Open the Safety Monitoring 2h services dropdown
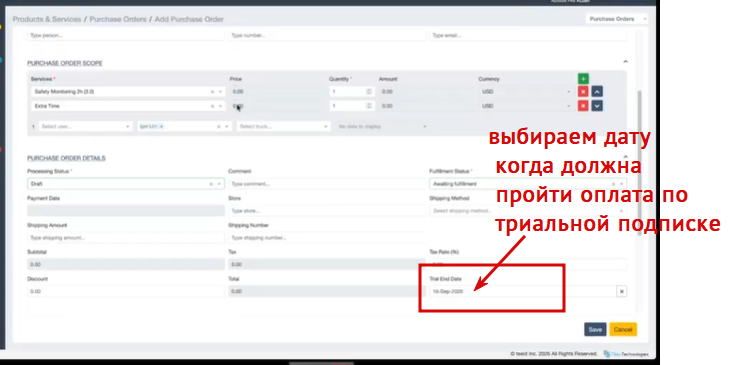Screen dimensions: 729x365 (x=220, y=92)
